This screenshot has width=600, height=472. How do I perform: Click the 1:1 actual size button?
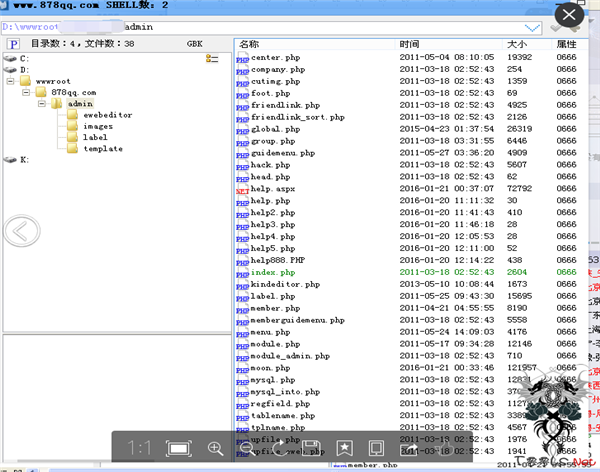[x=140, y=449]
